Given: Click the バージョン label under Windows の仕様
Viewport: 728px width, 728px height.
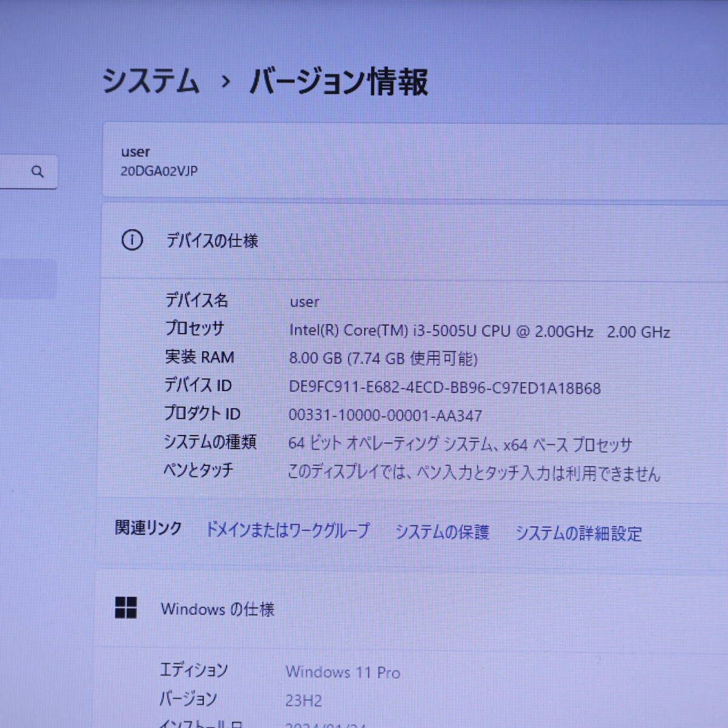Looking at the screenshot, I should click(x=187, y=699).
